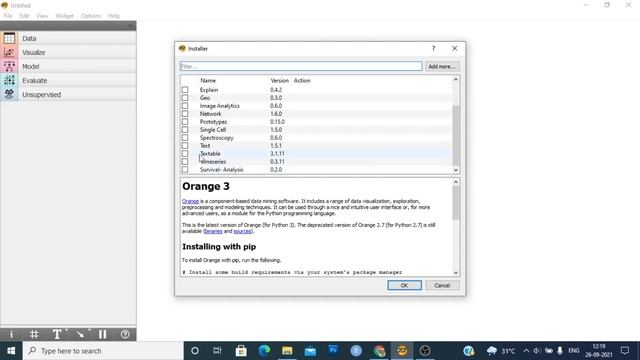640x360 pixels.
Task: Check the Text add-on checkbox
Action: tap(185, 145)
